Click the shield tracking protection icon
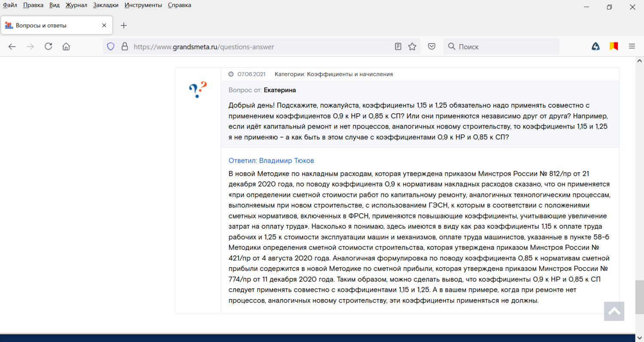The image size is (644, 342). pos(111,47)
